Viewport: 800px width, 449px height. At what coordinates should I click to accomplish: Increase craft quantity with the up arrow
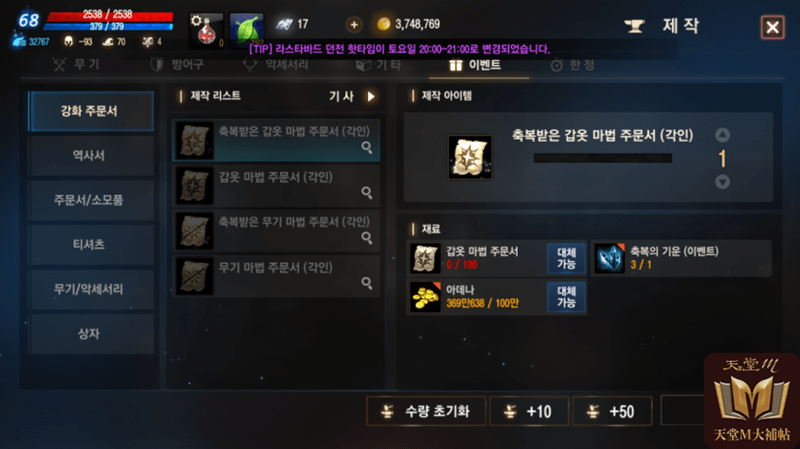[x=722, y=135]
